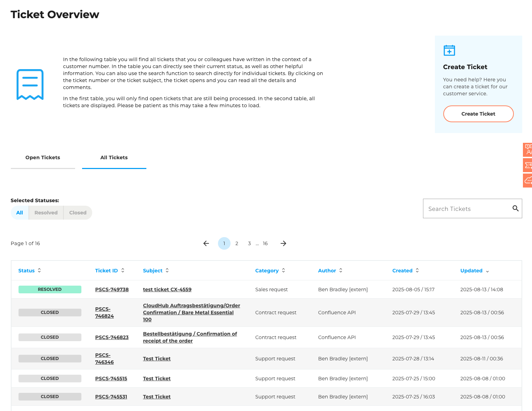Click the orange ticket side icon
Image resolution: width=532 pixels, height=411 pixels.
[528, 165]
